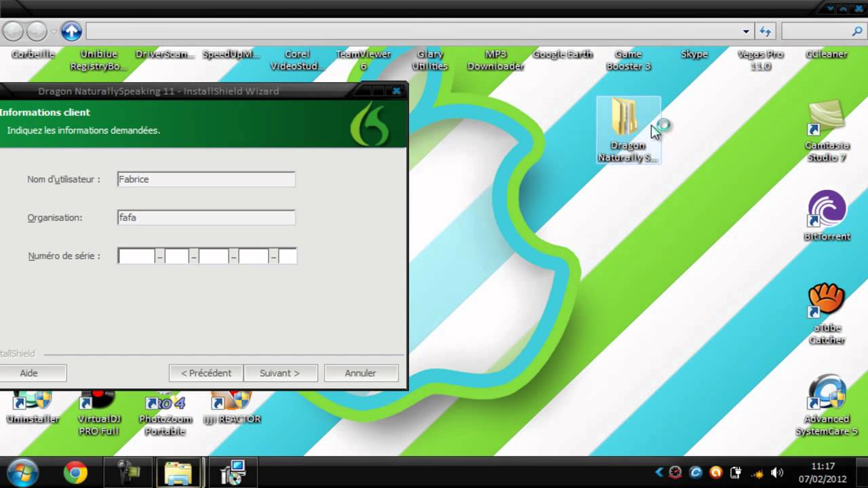Screen dimensions: 868x488
Task: Select the Uniblue RegistryBo... label
Action: click(x=99, y=60)
